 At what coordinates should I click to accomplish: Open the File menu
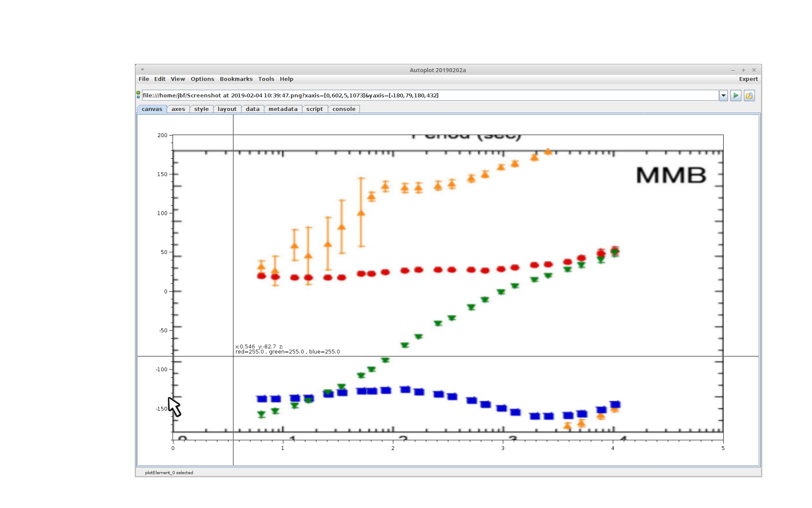point(144,79)
